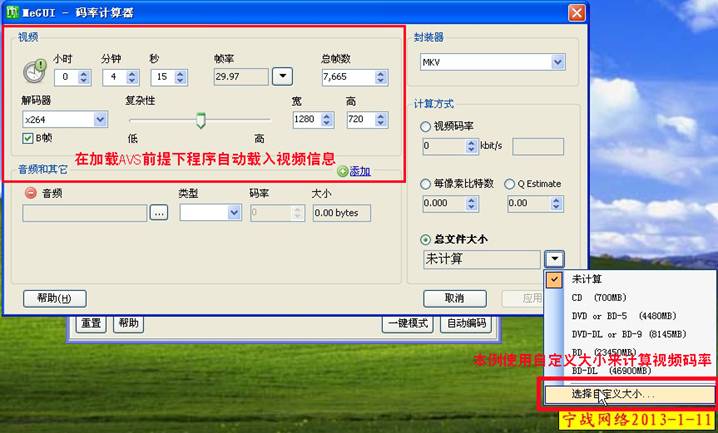Select the 每像素比特数 radio button
718x433 pixels.
[425, 184]
